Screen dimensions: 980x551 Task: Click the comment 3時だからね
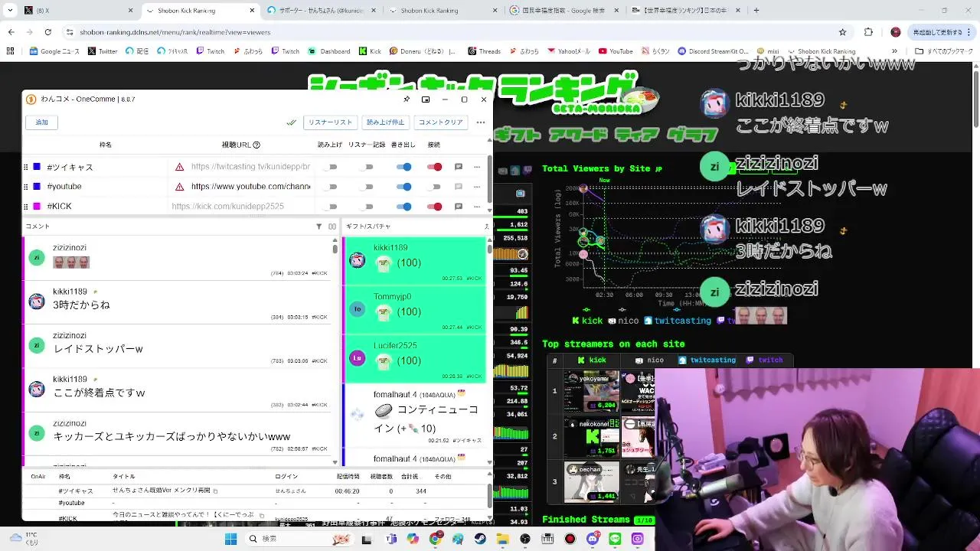[x=81, y=305]
